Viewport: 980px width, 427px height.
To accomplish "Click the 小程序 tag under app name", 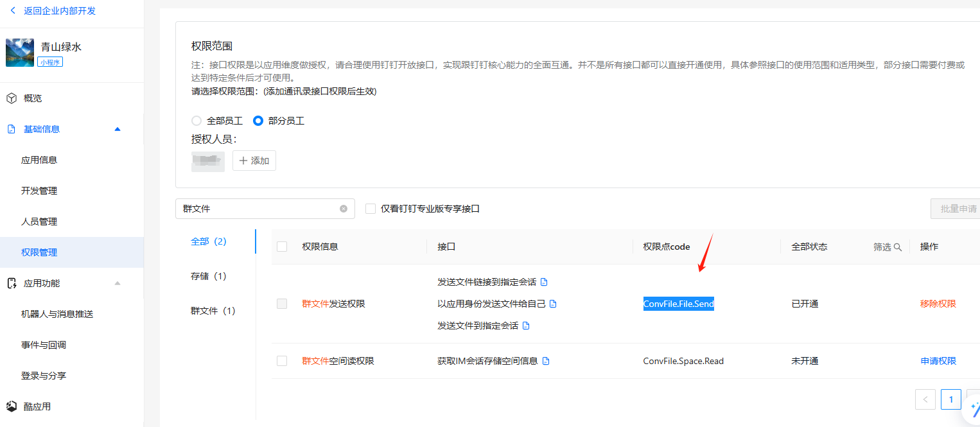I will coord(50,62).
